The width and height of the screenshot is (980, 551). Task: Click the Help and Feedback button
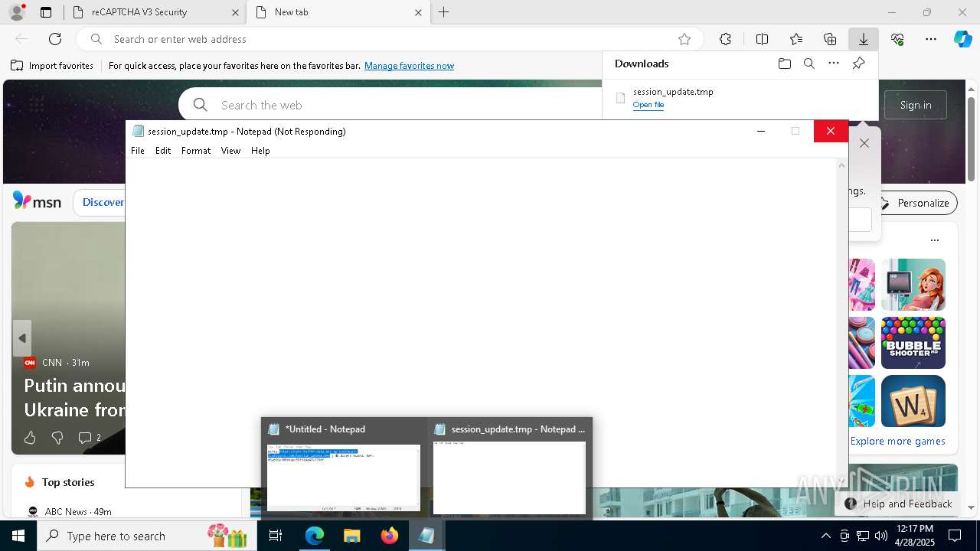coord(898,504)
